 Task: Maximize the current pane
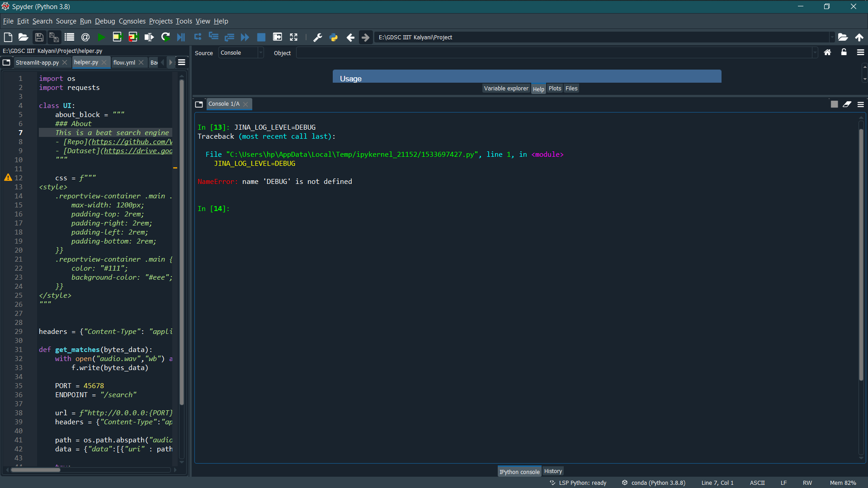(293, 37)
